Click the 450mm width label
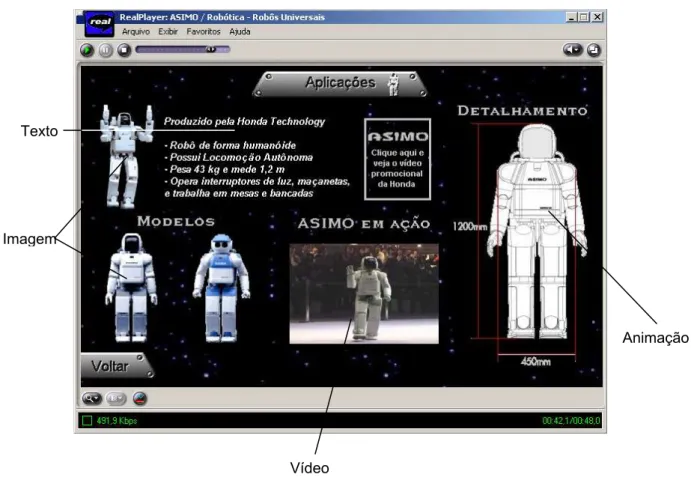691x477 pixels. (x=535, y=361)
